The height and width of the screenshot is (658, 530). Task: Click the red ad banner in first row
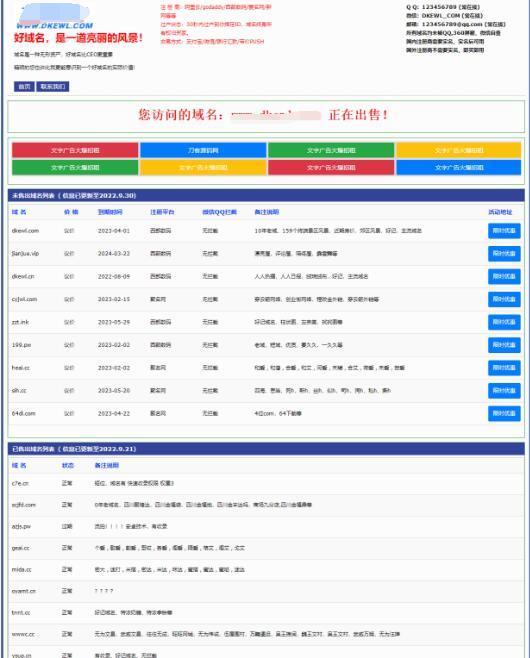pyautogui.click(x=75, y=150)
